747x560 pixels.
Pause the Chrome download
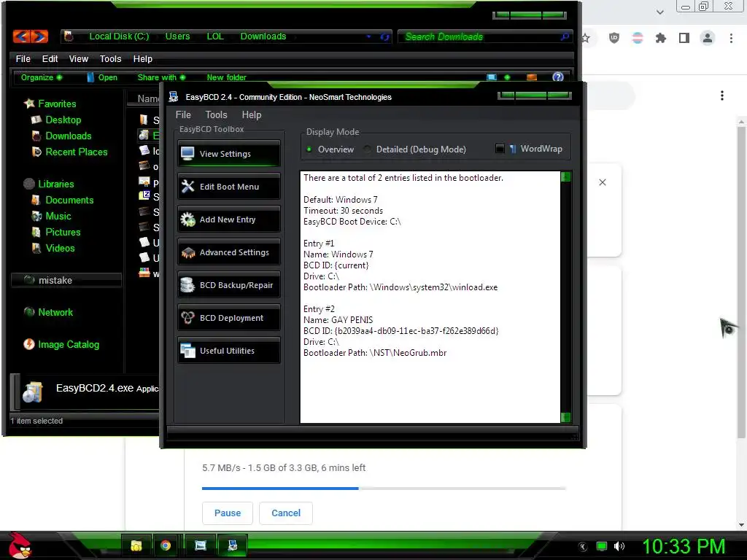tap(228, 513)
